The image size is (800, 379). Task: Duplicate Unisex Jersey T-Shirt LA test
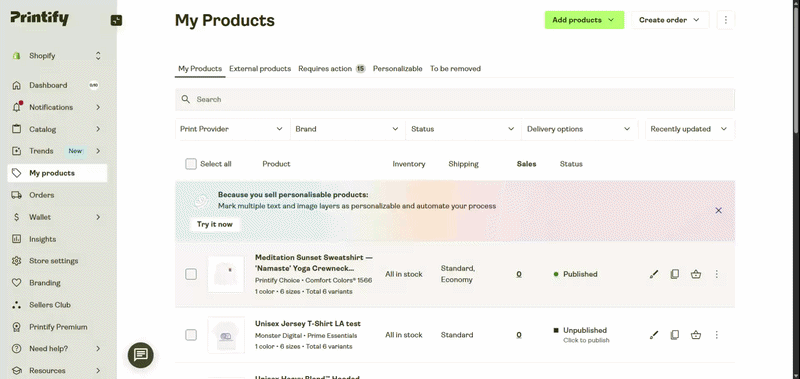(674, 335)
